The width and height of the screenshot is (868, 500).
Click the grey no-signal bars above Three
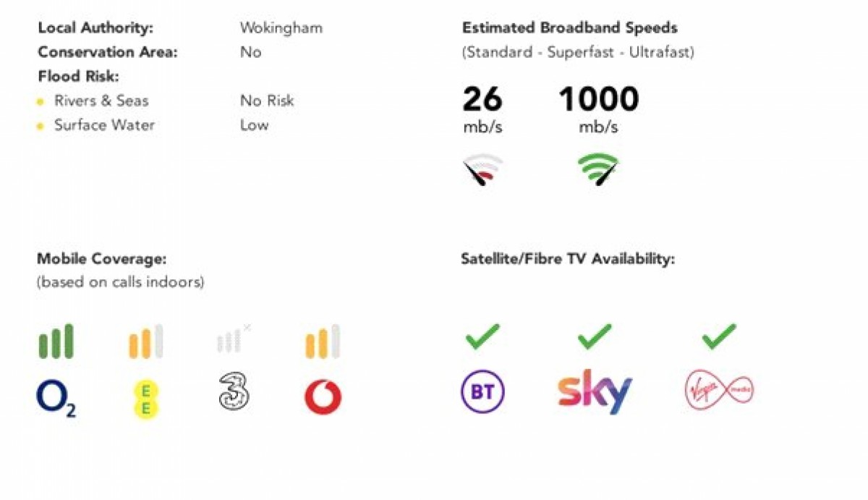pos(234,339)
